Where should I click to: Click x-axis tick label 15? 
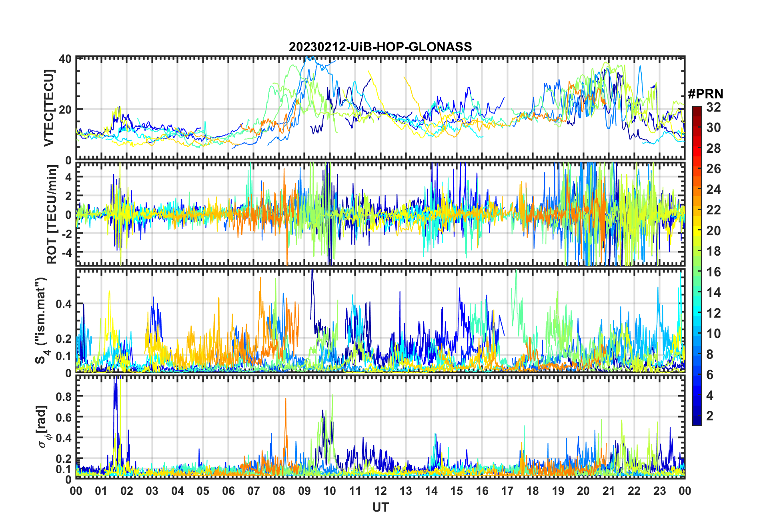(x=457, y=491)
